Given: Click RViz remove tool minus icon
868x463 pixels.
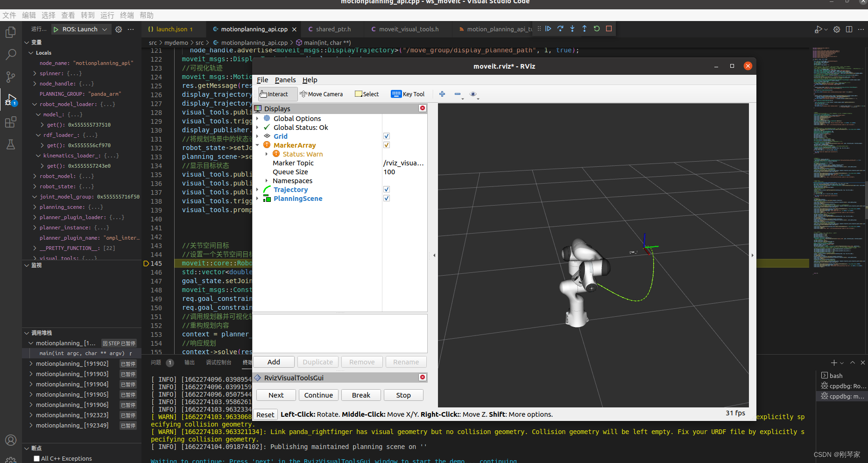Looking at the screenshot, I should coord(458,94).
